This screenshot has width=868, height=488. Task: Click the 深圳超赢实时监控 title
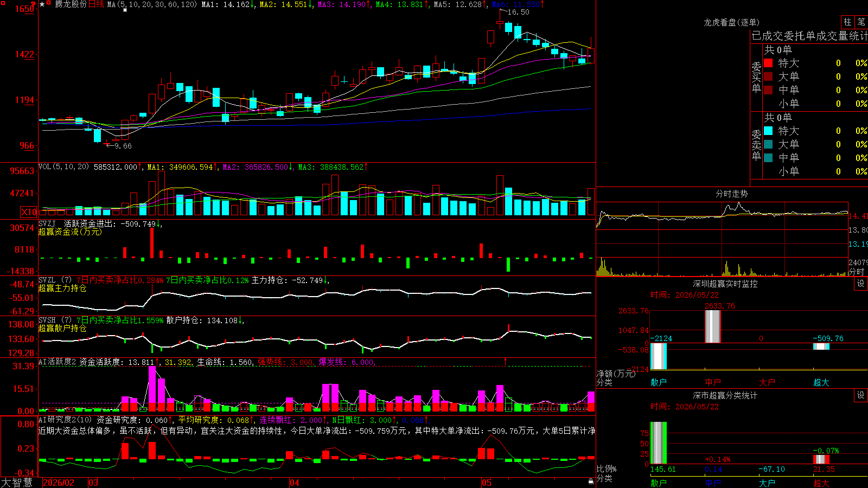725,284
